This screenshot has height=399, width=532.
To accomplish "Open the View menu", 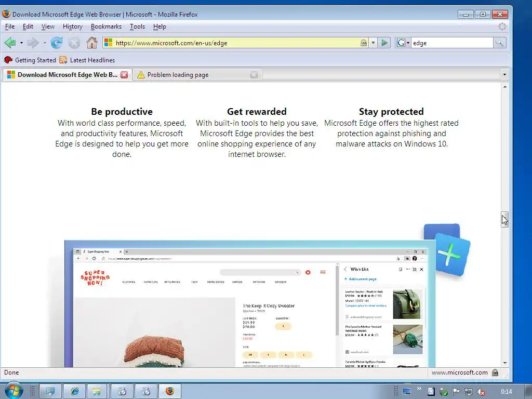I will (48, 26).
